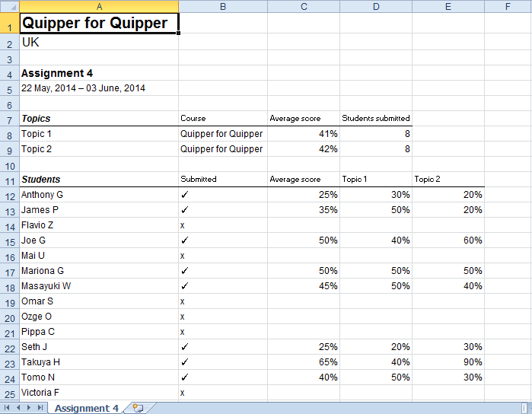Image resolution: width=532 pixels, height=414 pixels.
Task: Click the date range cell 22 May, 2014
Action: [99, 88]
